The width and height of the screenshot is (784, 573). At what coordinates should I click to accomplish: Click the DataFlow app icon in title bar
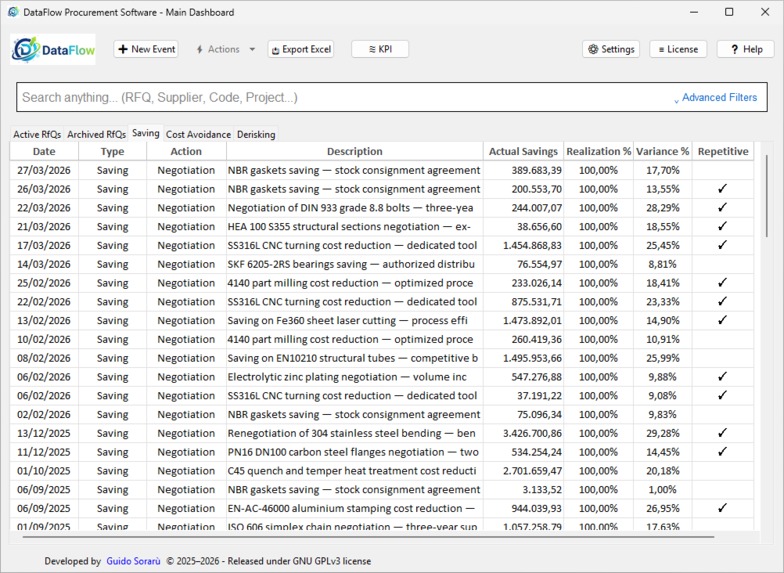14,12
